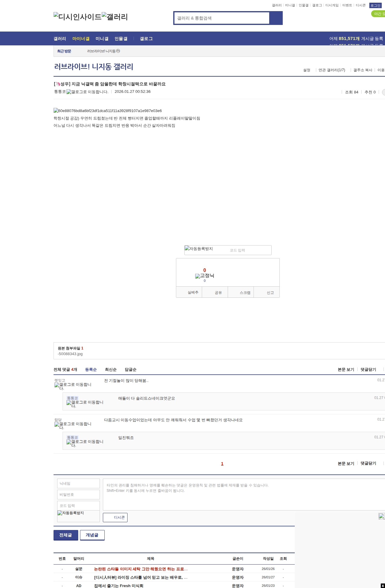Select the 개념글 tab
385x588 pixels.
coord(92,535)
